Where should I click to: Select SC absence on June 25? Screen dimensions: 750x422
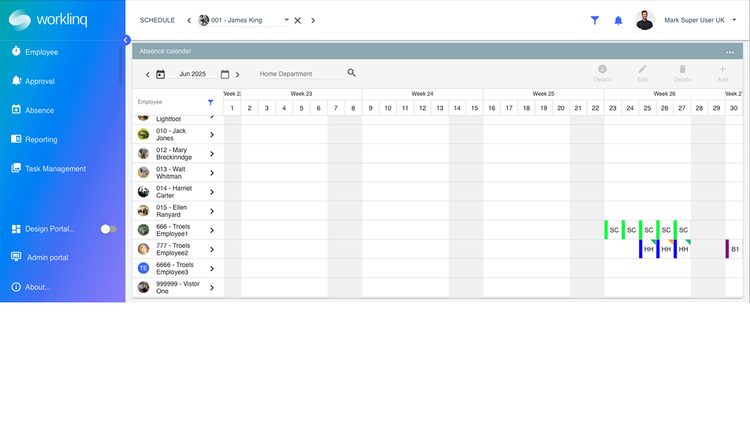pos(647,230)
